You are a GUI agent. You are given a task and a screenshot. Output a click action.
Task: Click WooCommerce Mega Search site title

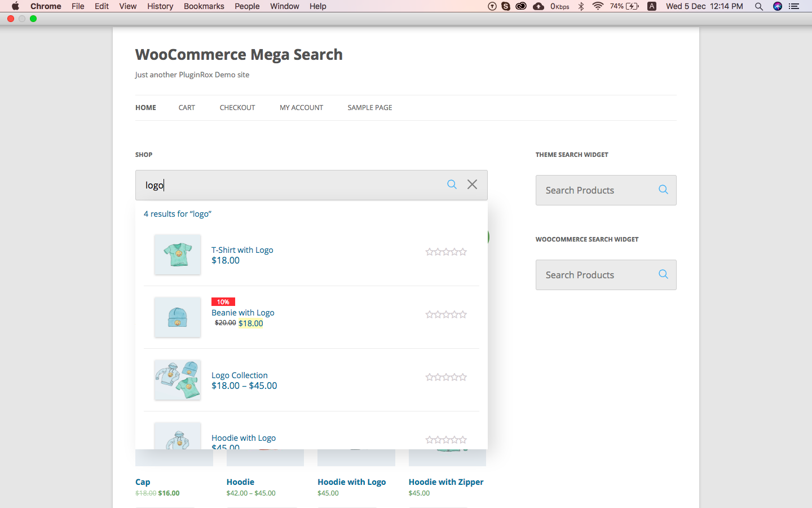coord(239,55)
